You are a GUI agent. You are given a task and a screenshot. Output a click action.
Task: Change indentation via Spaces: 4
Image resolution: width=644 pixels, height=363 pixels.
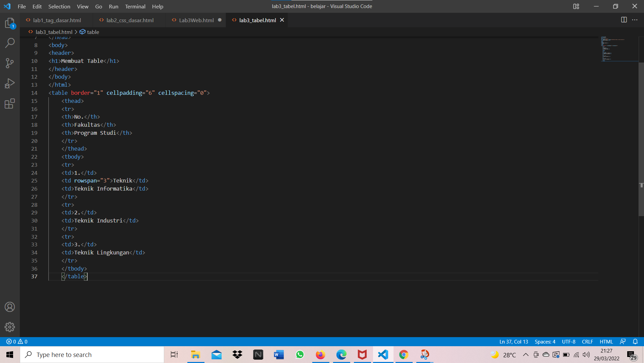click(x=545, y=341)
